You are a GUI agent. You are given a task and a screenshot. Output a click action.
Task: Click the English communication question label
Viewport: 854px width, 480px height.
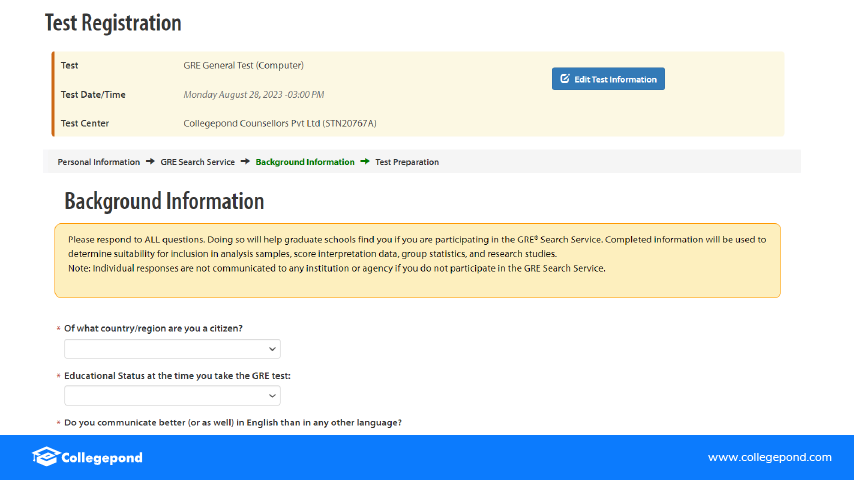[239, 422]
